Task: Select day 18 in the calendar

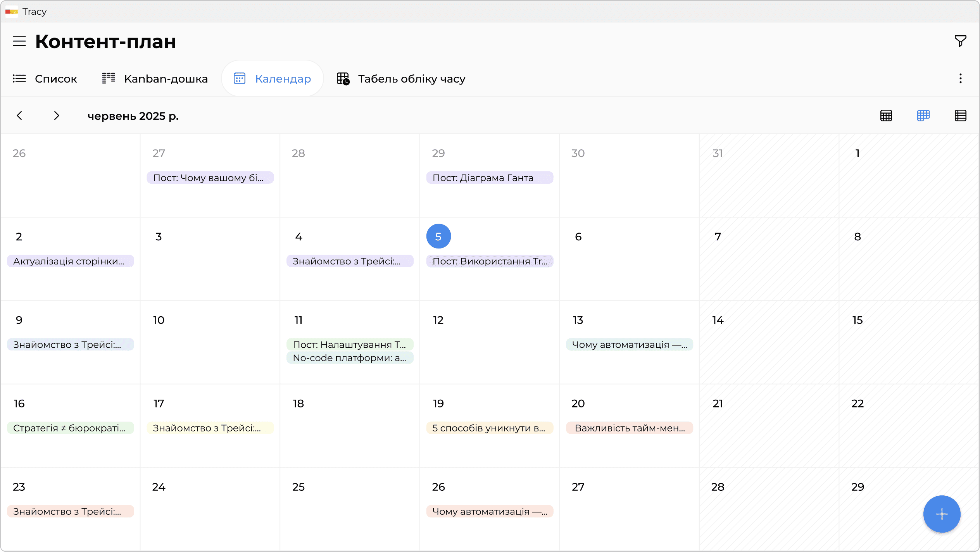Action: pyautogui.click(x=298, y=403)
